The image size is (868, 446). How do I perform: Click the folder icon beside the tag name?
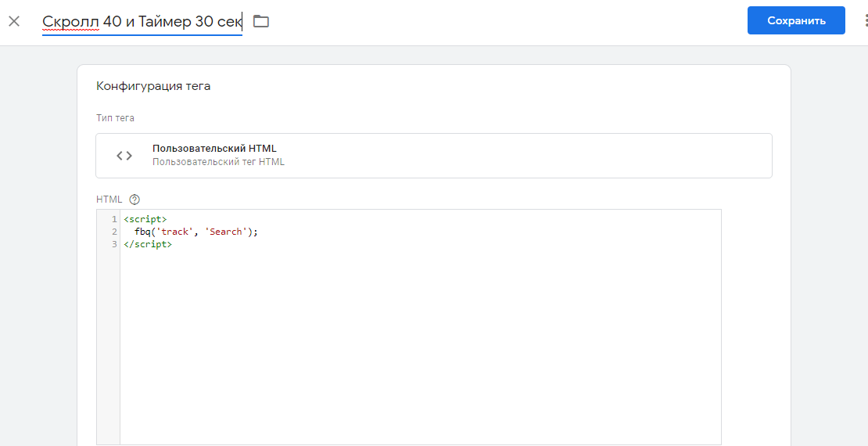tap(260, 21)
